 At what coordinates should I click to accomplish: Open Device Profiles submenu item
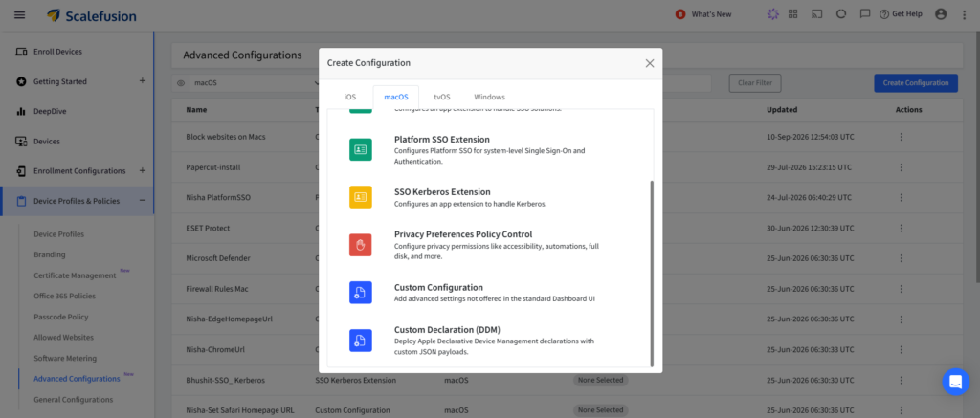(x=58, y=233)
